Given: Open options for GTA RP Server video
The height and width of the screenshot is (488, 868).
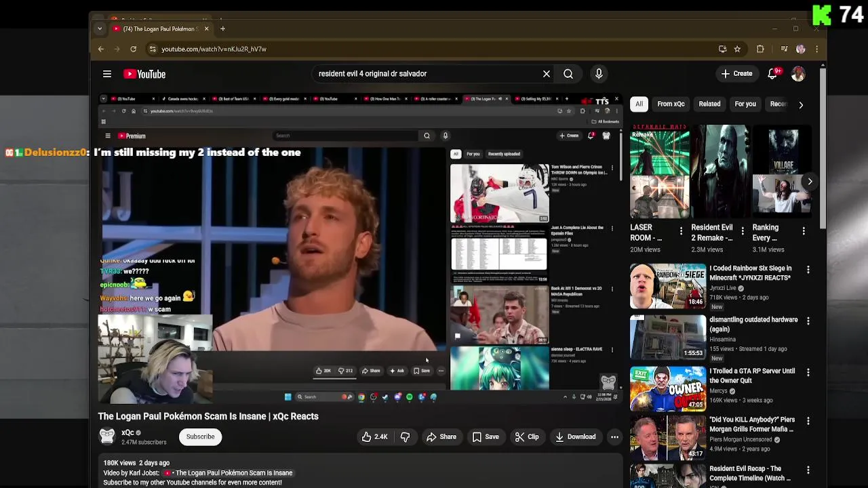Looking at the screenshot, I should [x=808, y=373].
